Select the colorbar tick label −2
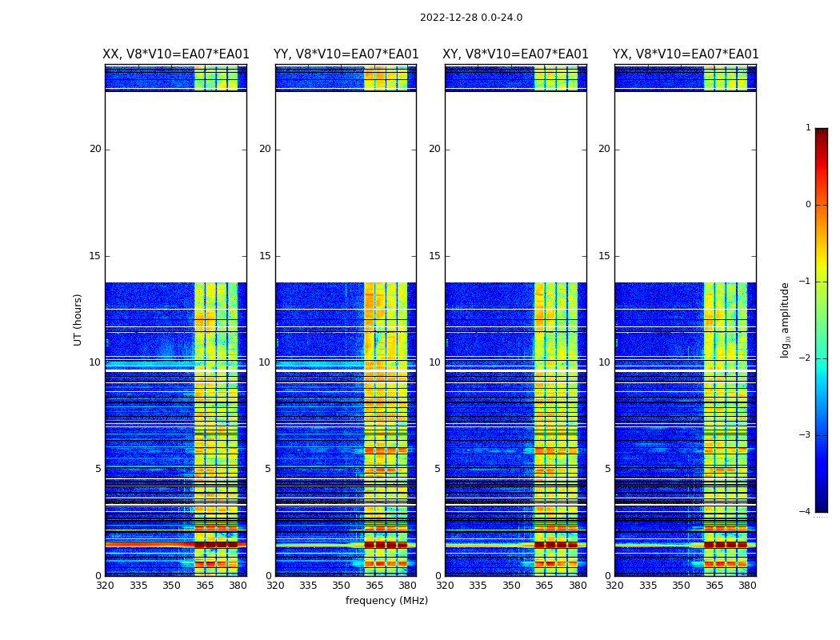This screenshot has height=640, width=840. pyautogui.click(x=807, y=358)
